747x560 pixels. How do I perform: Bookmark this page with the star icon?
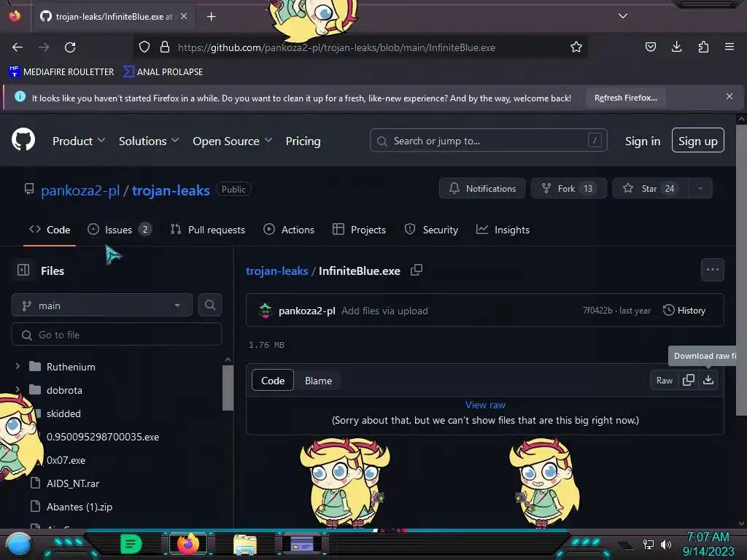point(576,47)
